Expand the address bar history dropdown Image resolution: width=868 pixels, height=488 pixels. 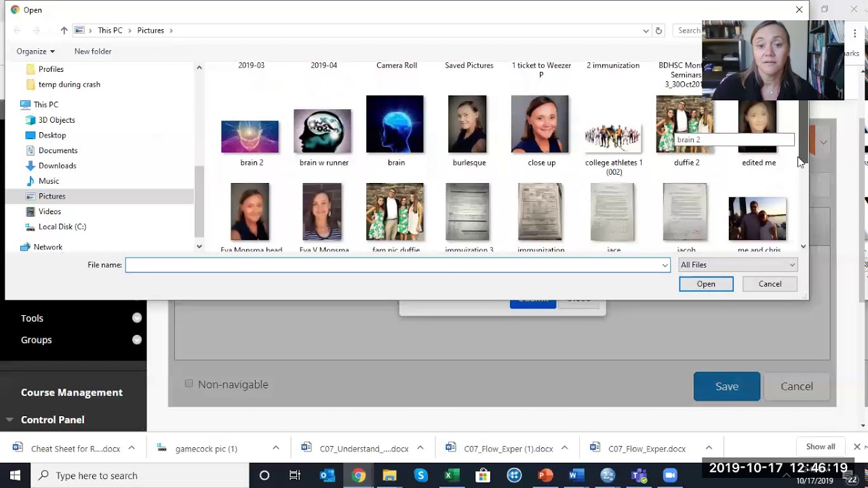coord(646,30)
